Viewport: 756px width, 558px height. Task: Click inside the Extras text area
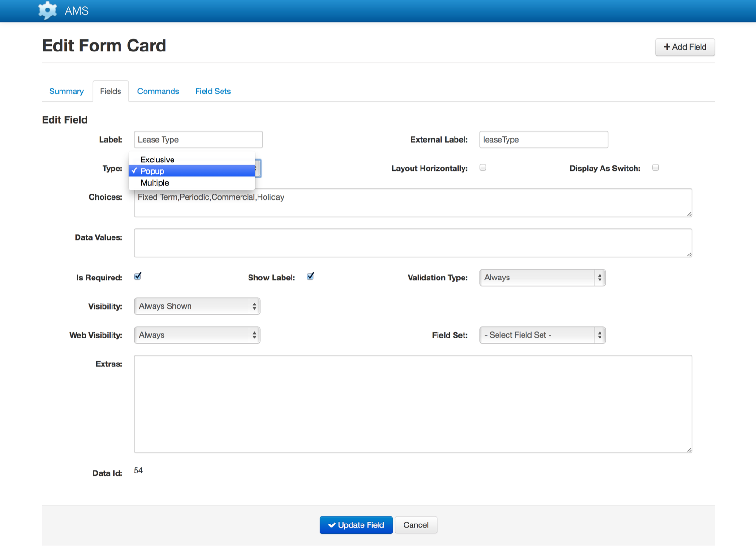(412, 404)
